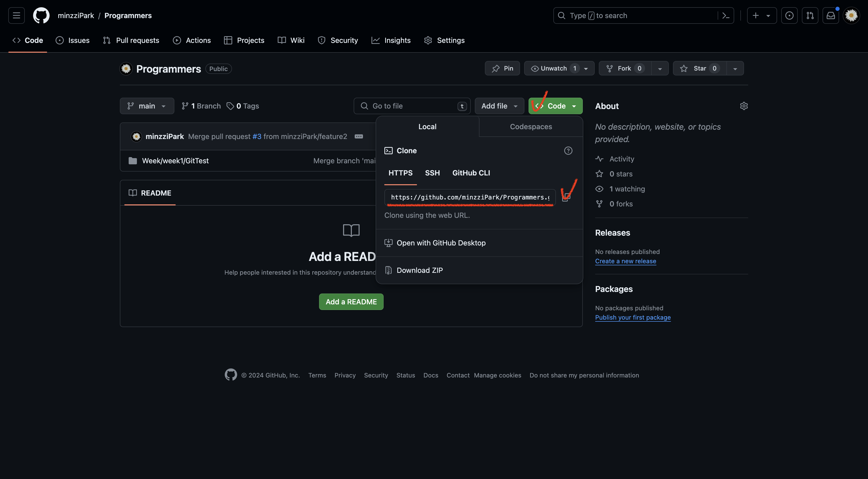This screenshot has width=868, height=479.
Task: Open the create new plus button
Action: [x=756, y=16]
